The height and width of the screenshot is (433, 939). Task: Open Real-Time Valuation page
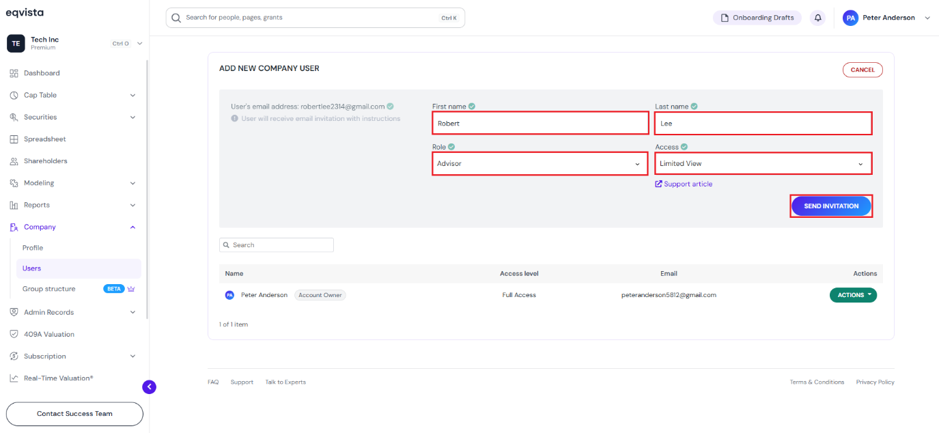(x=58, y=378)
